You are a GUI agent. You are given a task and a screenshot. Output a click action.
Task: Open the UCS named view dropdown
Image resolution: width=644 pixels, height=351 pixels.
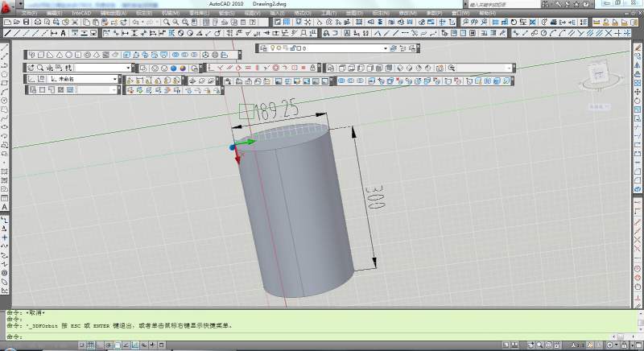pyautogui.click(x=115, y=80)
